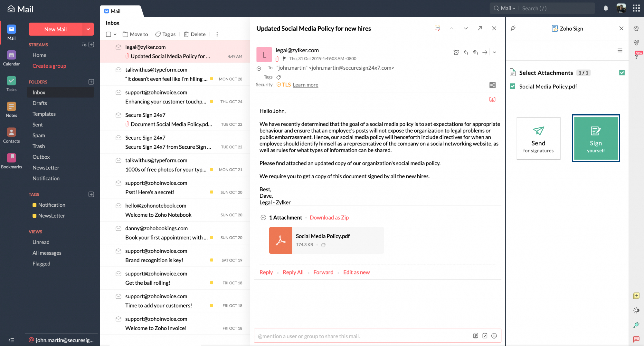Select the Tasks app icon
The image size is (644, 346).
click(11, 81)
